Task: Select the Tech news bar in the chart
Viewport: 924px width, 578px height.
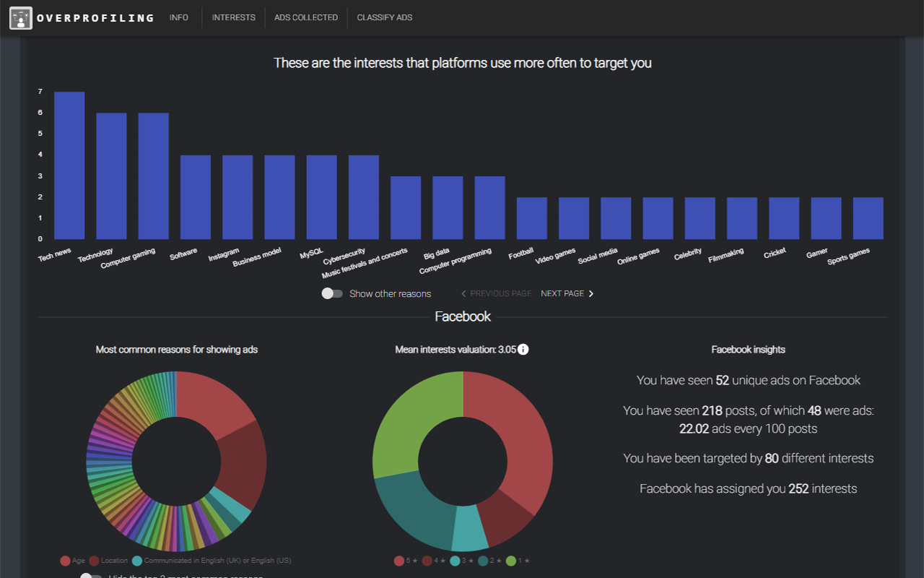Action: click(69, 165)
